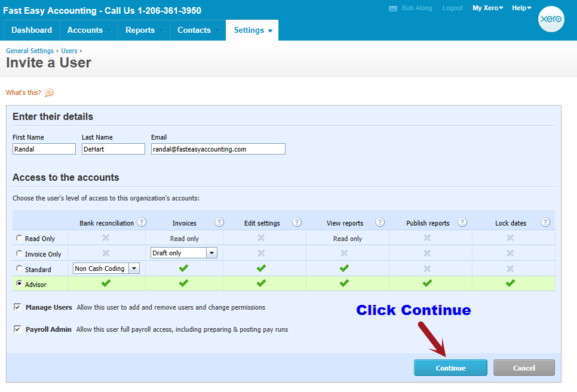Click the Bob Along user link
This screenshot has width=577, height=392.
(417, 8)
